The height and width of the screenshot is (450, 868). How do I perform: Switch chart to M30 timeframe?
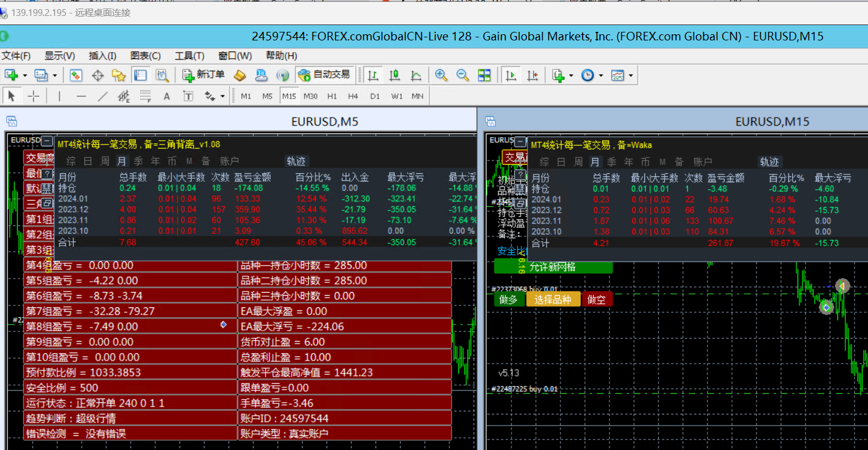(311, 96)
